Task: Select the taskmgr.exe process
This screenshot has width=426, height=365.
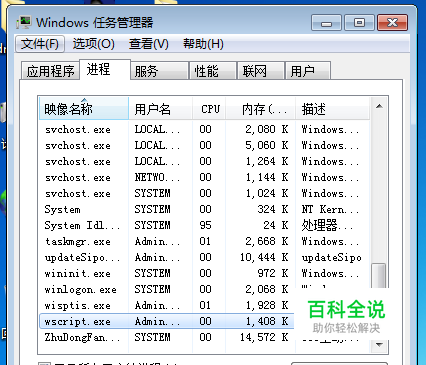Action: click(x=204, y=241)
